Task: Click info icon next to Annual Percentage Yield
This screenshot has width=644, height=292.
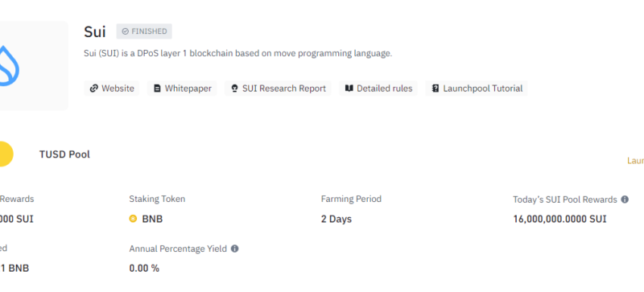Action: click(x=234, y=249)
